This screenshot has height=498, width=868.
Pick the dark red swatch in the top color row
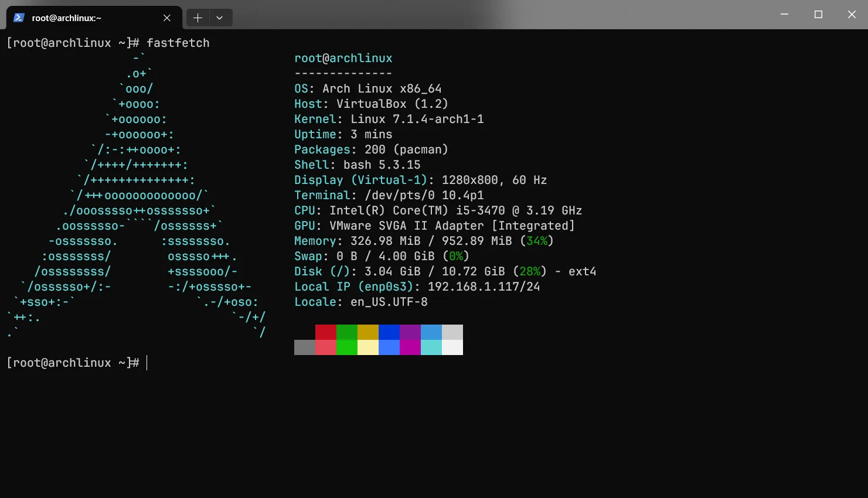[326, 332]
